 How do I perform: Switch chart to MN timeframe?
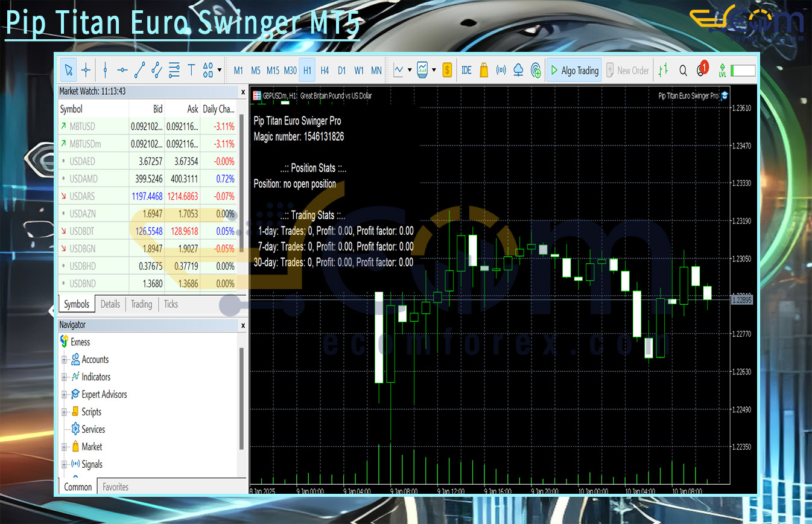376,71
